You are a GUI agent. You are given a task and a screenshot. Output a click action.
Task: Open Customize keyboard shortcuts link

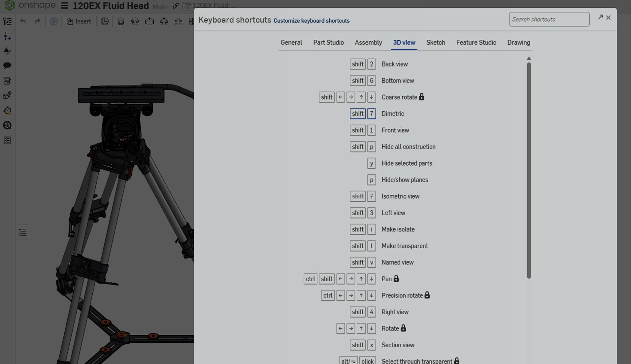tap(311, 21)
